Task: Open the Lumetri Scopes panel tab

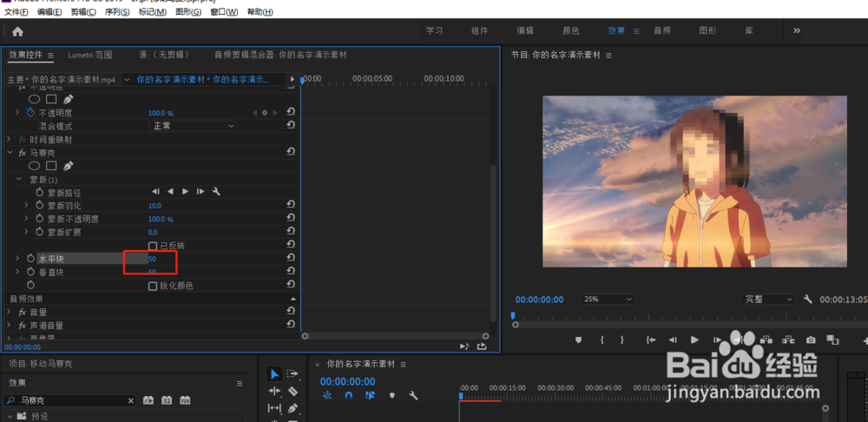Action: point(90,55)
